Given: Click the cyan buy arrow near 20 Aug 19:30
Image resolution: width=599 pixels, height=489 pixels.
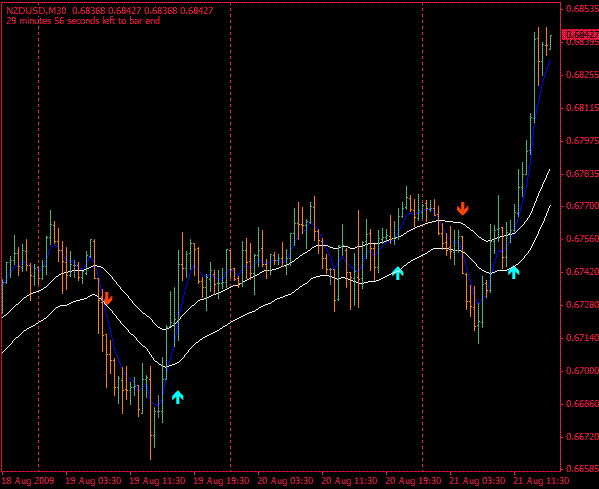Looking at the screenshot, I should click(398, 273).
